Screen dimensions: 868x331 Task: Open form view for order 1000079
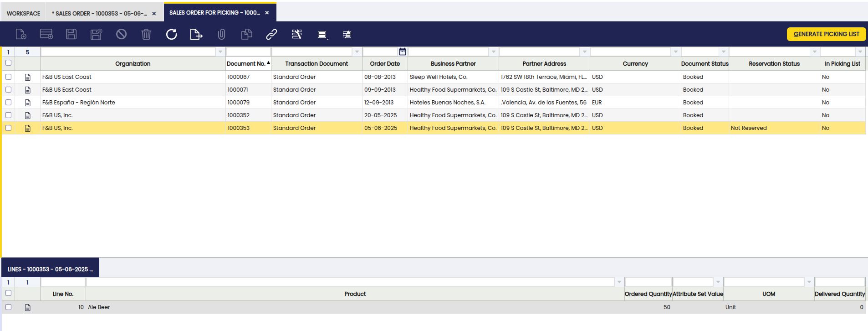point(28,103)
